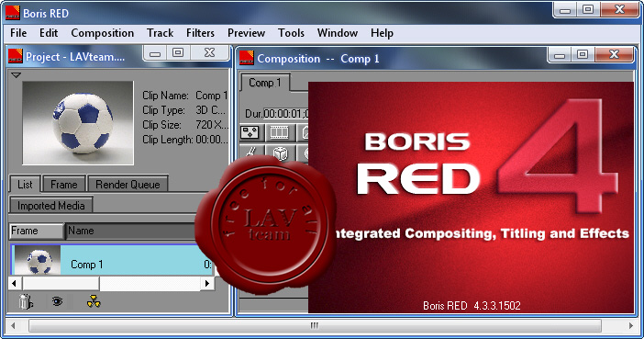Click the main window horizontal scrollbar thumb
This screenshot has width=644, height=339.
314,325
